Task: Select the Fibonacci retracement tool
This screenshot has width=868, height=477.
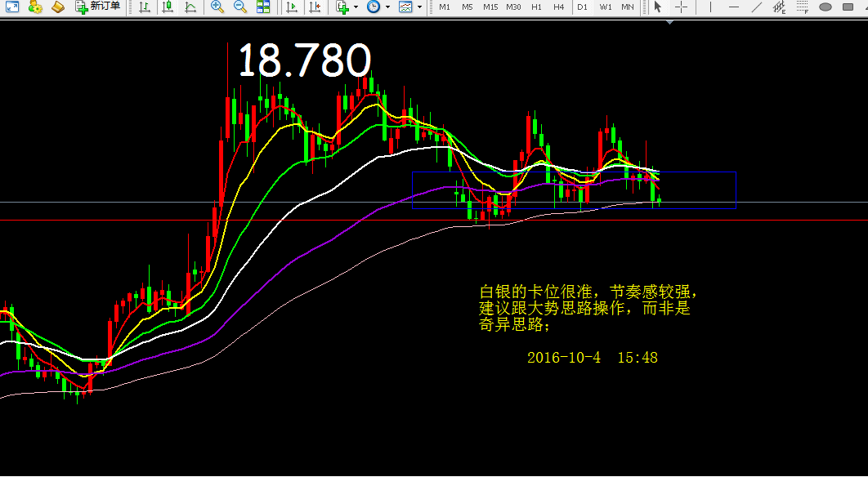Action: tap(802, 7)
